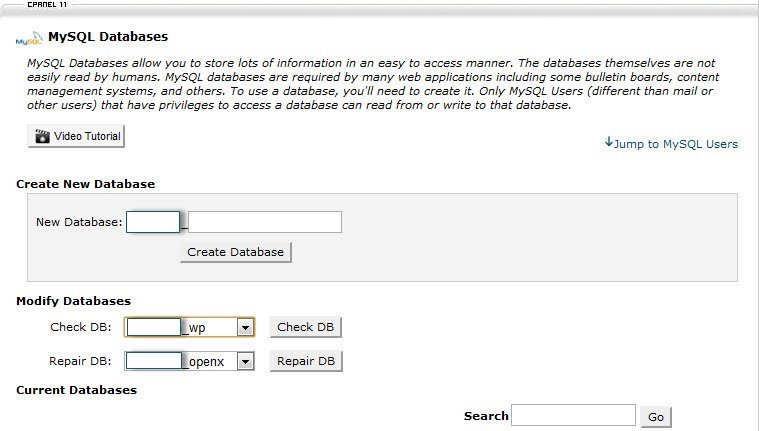Focus the New Database name text field
The image size is (759, 431).
click(265, 222)
